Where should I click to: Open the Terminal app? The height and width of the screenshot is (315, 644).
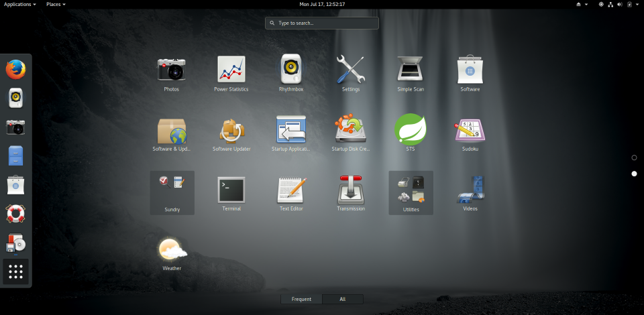click(231, 194)
